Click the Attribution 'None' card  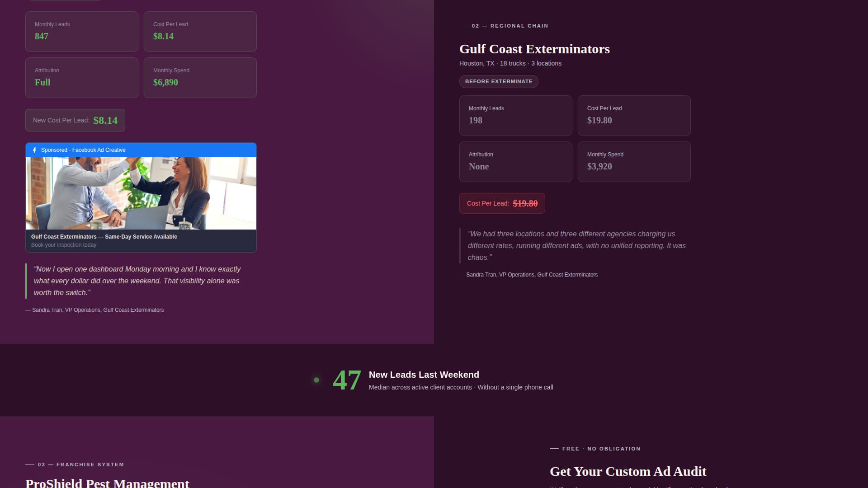click(x=516, y=162)
